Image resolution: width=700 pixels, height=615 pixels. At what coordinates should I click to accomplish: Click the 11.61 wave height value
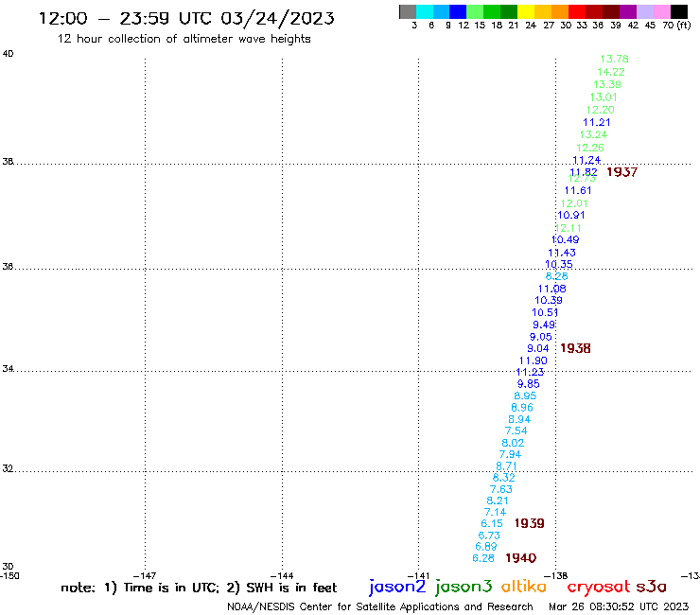[578, 191]
